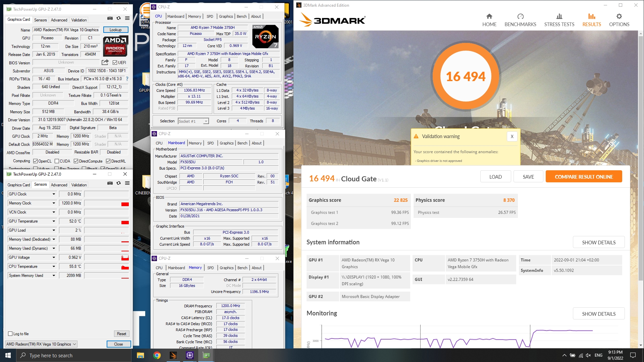Click the screenshot camera icon in top GPU-Z window

tap(110, 18)
